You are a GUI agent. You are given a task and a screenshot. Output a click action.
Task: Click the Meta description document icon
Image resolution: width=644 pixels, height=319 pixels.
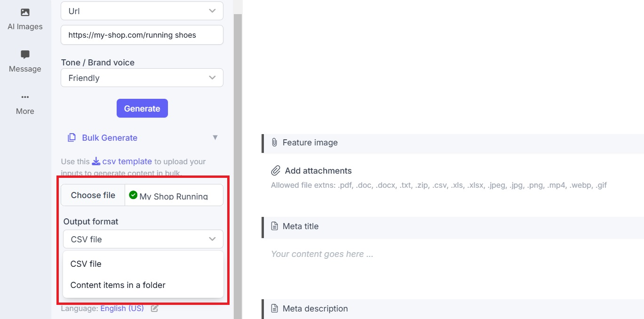[x=275, y=308]
